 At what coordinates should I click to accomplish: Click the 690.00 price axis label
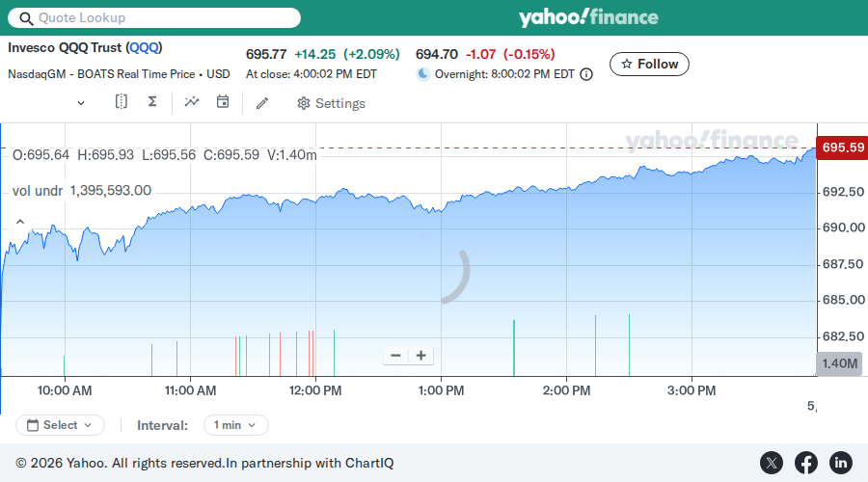coord(844,228)
